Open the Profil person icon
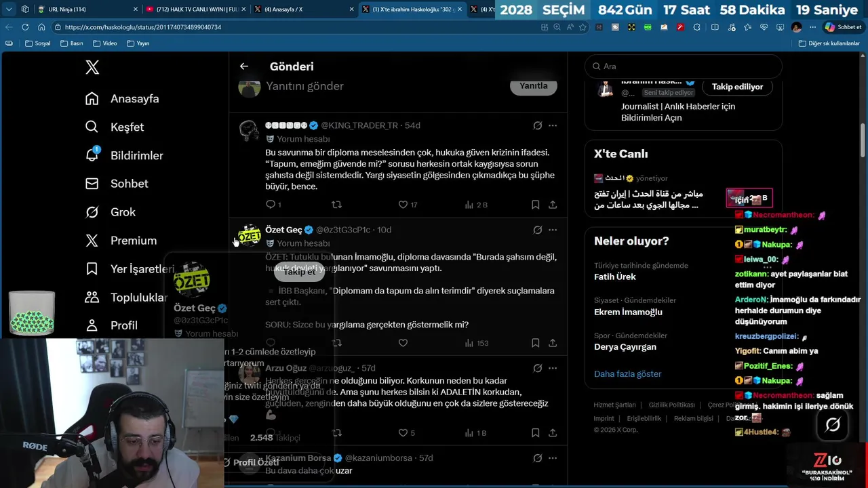Image resolution: width=868 pixels, height=488 pixels. 92,325
